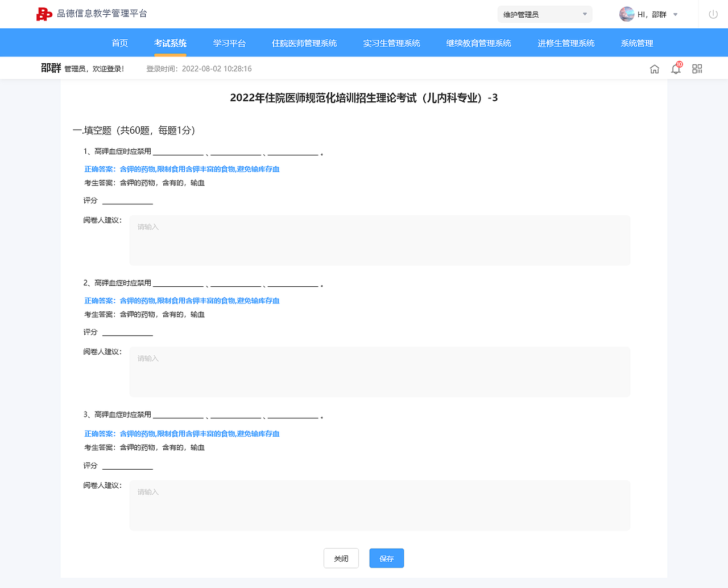
Task: Switch to the 首页 tab
Action: [x=119, y=42]
